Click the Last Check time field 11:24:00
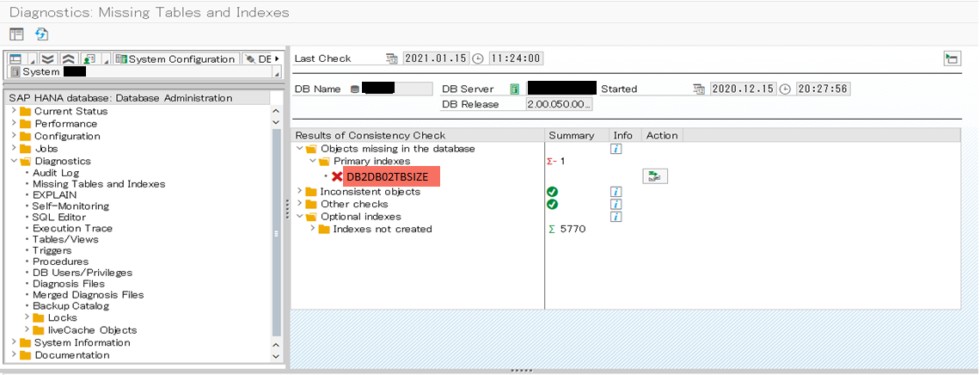Image resolution: width=980 pixels, height=375 pixels. (x=516, y=58)
